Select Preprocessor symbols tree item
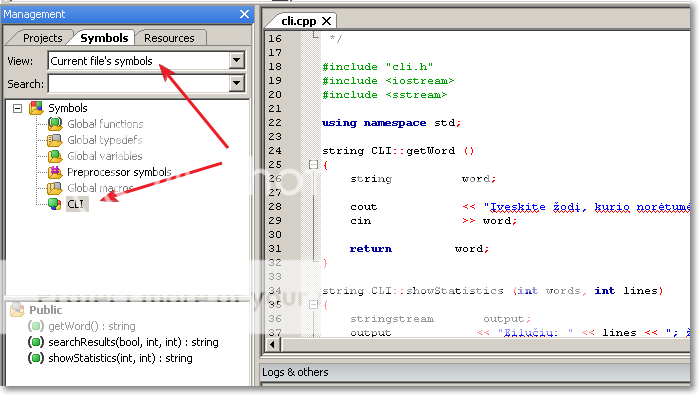This screenshot has width=699, height=395. pos(119,172)
